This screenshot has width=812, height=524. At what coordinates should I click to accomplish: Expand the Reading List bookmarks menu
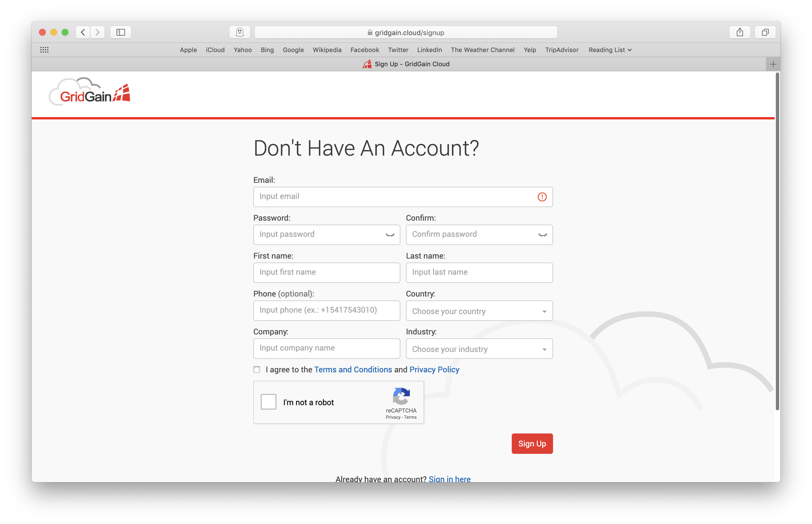610,50
